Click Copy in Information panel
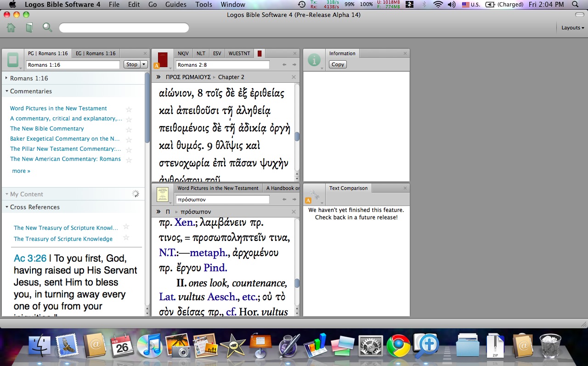 pyautogui.click(x=338, y=64)
